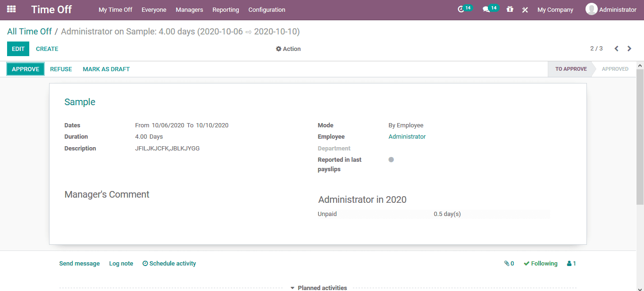This screenshot has height=291, width=644.
Task: Return to All Time Off via breadcrumb
Action: 29,31
